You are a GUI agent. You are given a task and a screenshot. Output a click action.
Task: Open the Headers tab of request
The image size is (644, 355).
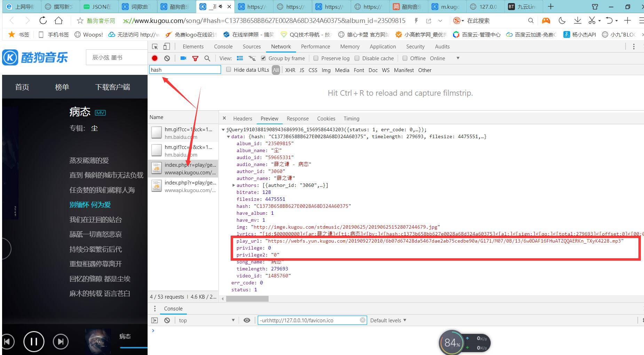pyautogui.click(x=243, y=118)
